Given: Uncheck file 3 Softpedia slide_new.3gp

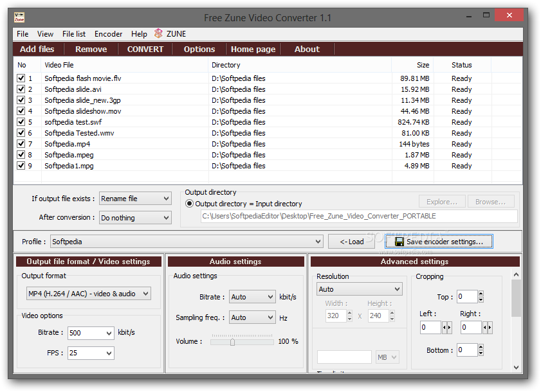Looking at the screenshot, I should [x=21, y=100].
